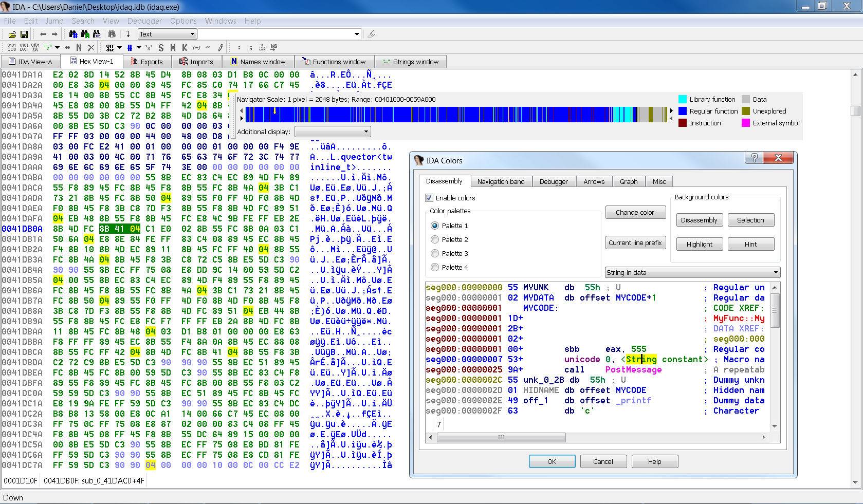Screen dimensions: 863x504
Task: Click the 'Off dat' offset icon
Action: tap(110, 48)
